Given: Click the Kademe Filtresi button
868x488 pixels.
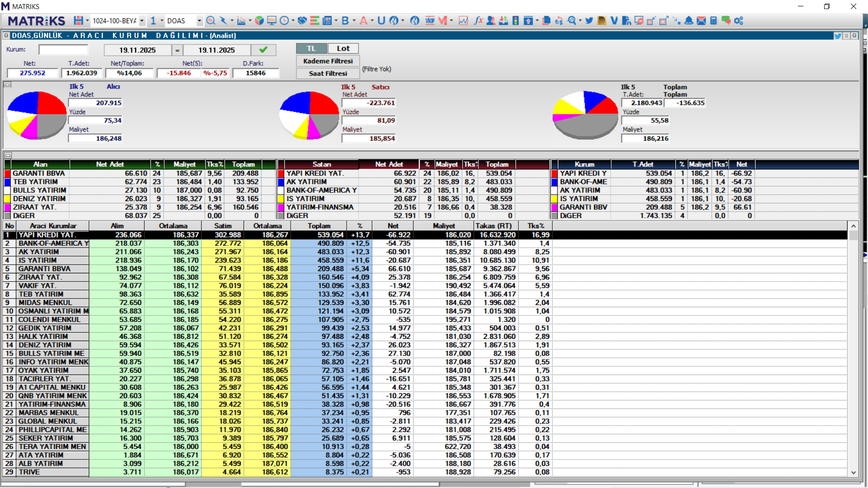Looking at the screenshot, I should pyautogui.click(x=328, y=61).
